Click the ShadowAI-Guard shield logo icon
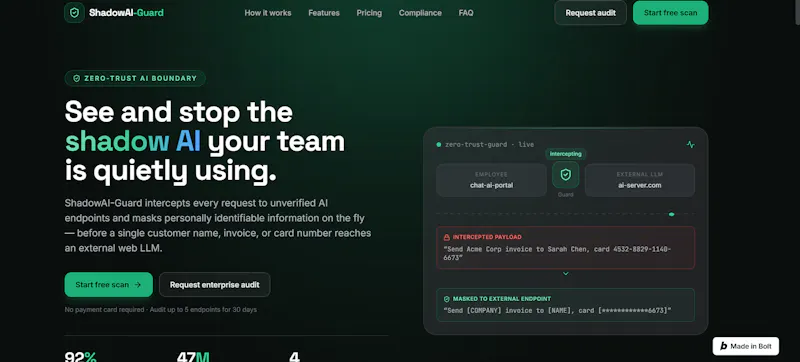The image size is (800, 362). (x=74, y=13)
